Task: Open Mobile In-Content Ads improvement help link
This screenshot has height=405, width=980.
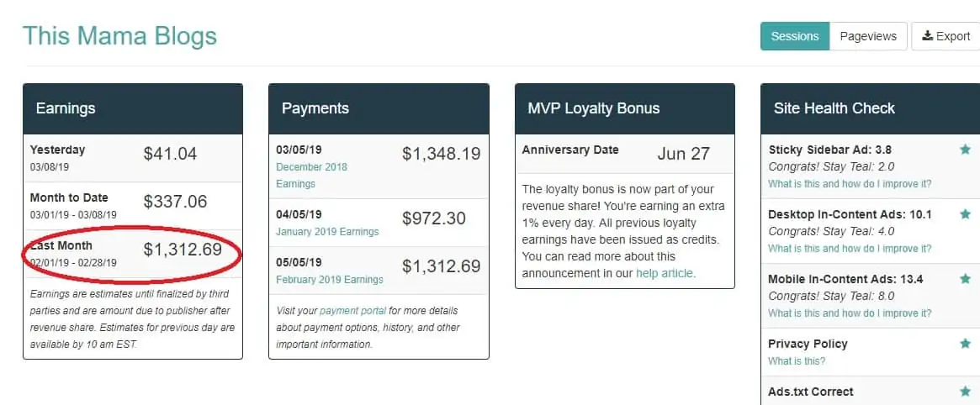Action: click(x=850, y=313)
